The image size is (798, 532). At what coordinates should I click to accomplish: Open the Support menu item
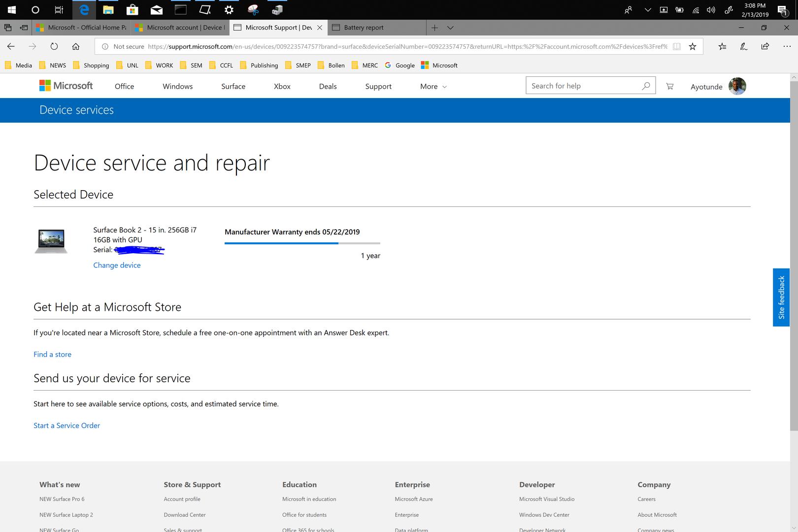tap(378, 86)
